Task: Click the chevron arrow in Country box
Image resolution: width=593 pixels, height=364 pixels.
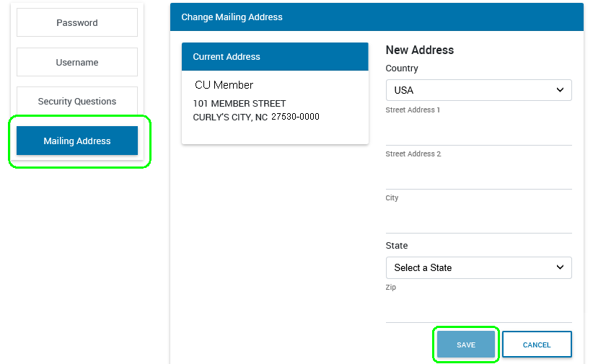Action: click(560, 90)
